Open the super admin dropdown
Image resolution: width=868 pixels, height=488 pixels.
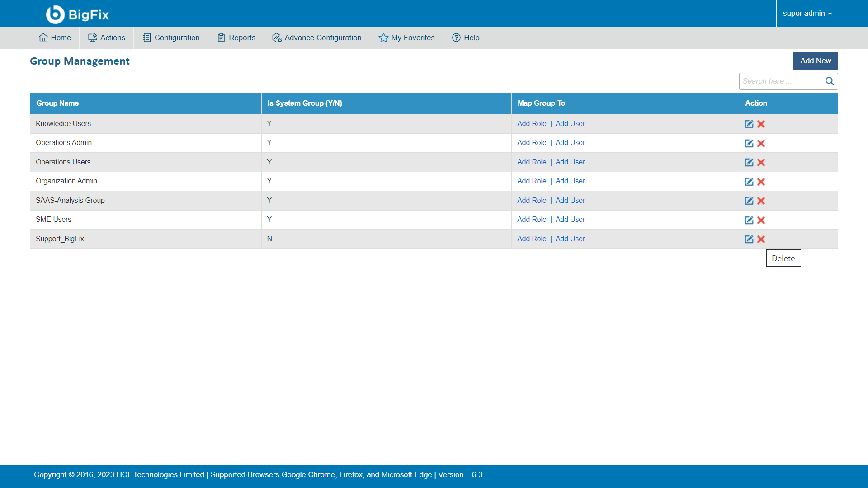point(807,14)
